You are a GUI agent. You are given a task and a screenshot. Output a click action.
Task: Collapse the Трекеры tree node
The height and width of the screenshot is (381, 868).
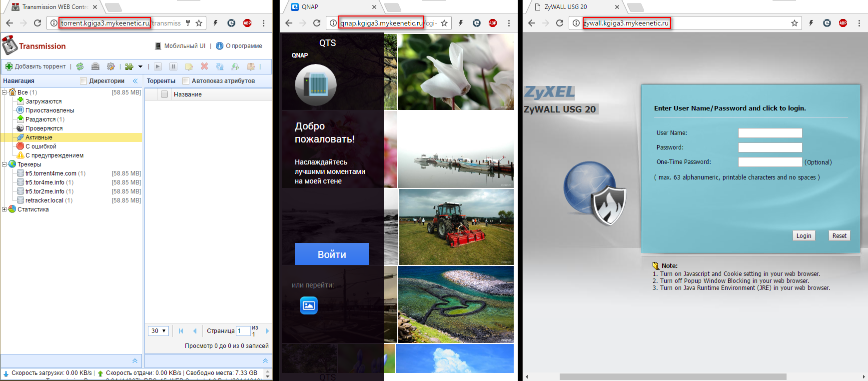(x=4, y=164)
